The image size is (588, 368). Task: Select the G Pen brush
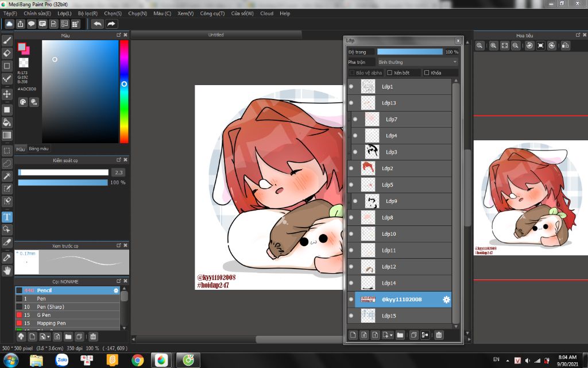pos(68,315)
